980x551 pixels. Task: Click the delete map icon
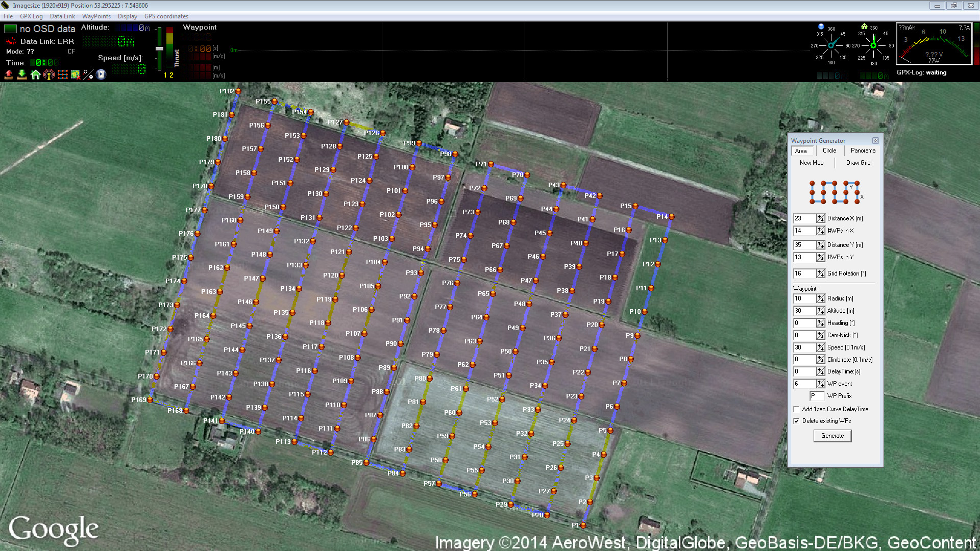pos(76,75)
